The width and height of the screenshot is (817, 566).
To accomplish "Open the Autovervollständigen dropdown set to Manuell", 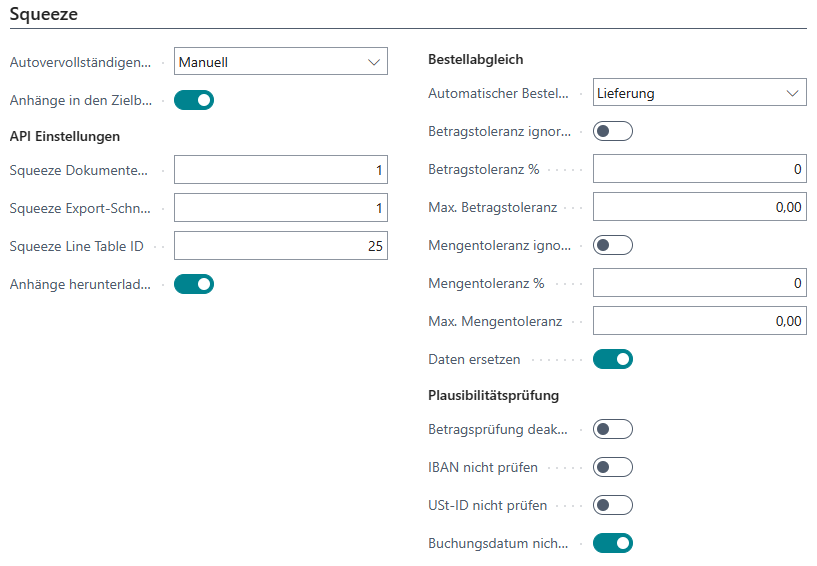I will click(x=280, y=62).
